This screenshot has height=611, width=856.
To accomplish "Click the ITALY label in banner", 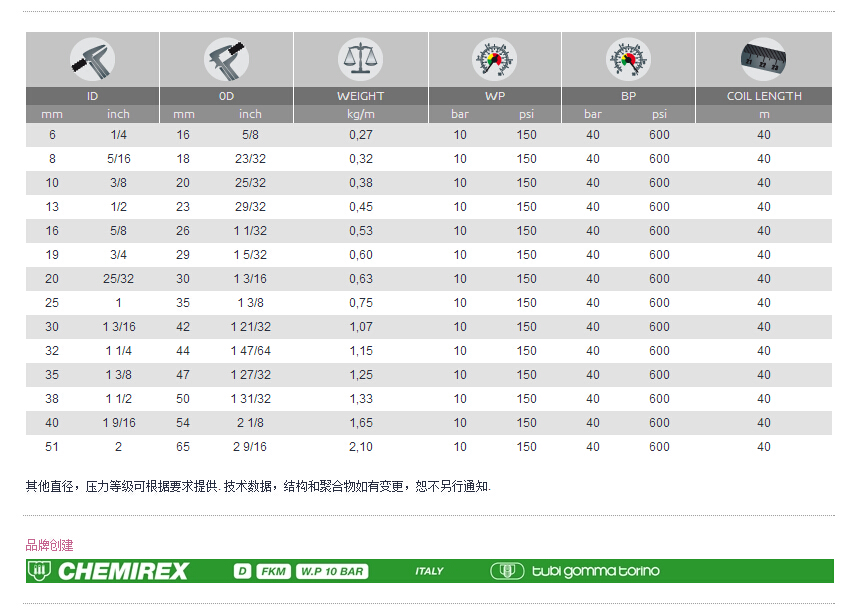I will click(x=429, y=571).
